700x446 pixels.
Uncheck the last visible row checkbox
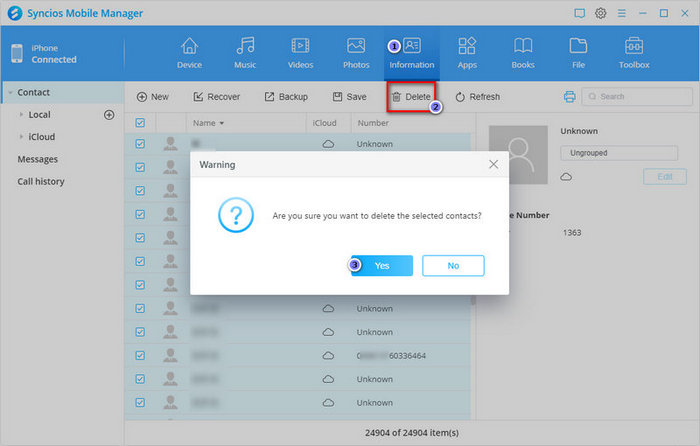pos(140,402)
